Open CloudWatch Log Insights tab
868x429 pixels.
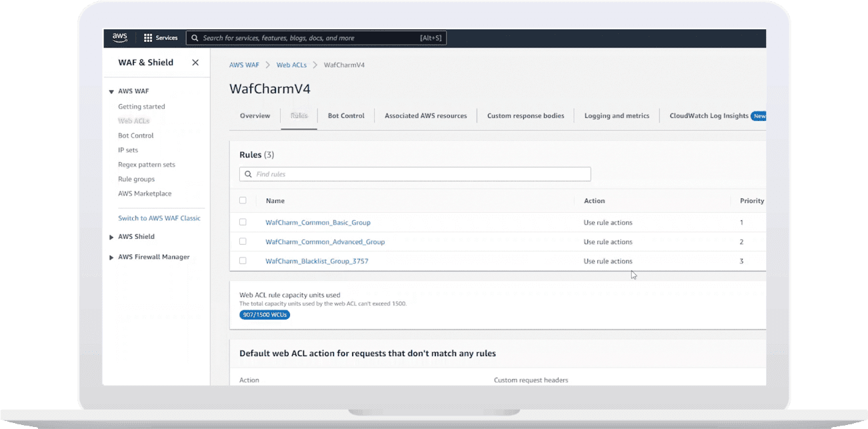(709, 116)
